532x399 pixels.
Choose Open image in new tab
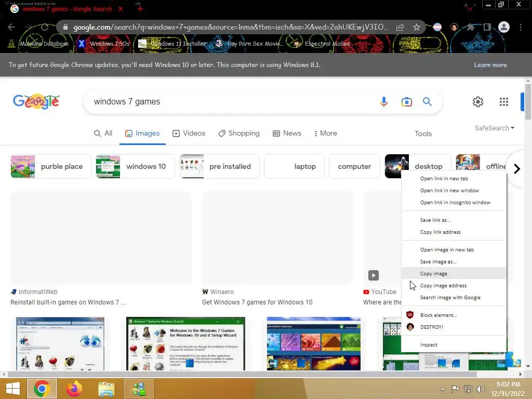tap(454, 249)
